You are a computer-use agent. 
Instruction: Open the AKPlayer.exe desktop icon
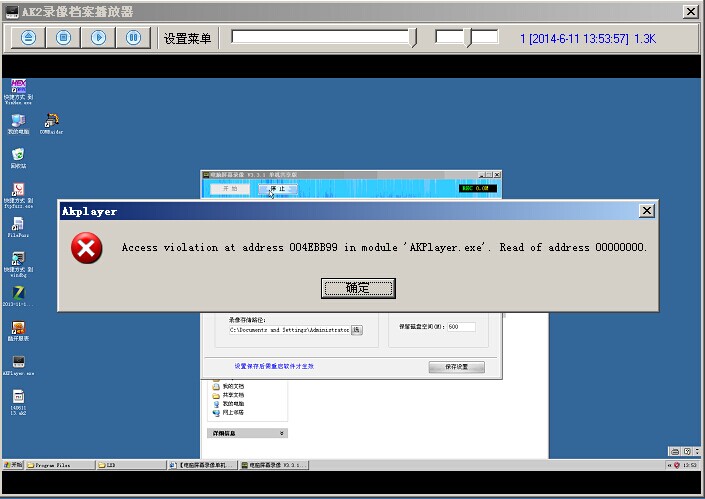pyautogui.click(x=18, y=365)
